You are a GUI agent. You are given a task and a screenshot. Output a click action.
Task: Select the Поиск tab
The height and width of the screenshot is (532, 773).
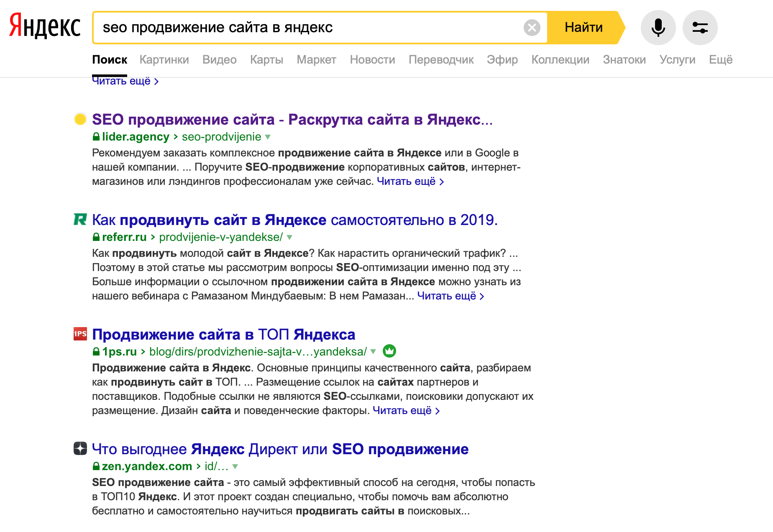coord(110,60)
